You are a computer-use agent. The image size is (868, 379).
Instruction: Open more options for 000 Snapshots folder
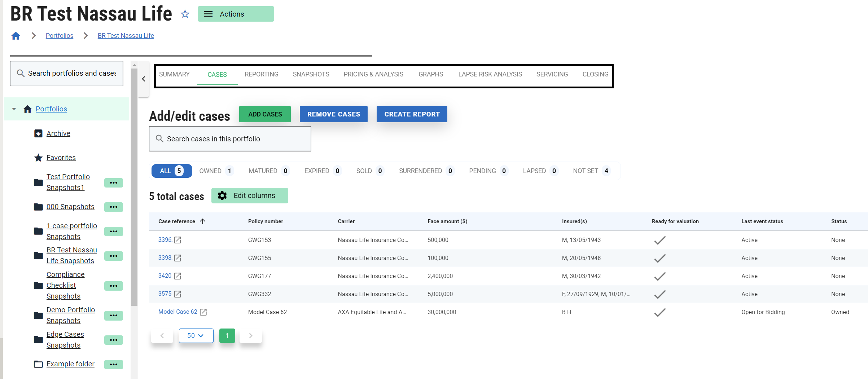point(113,207)
